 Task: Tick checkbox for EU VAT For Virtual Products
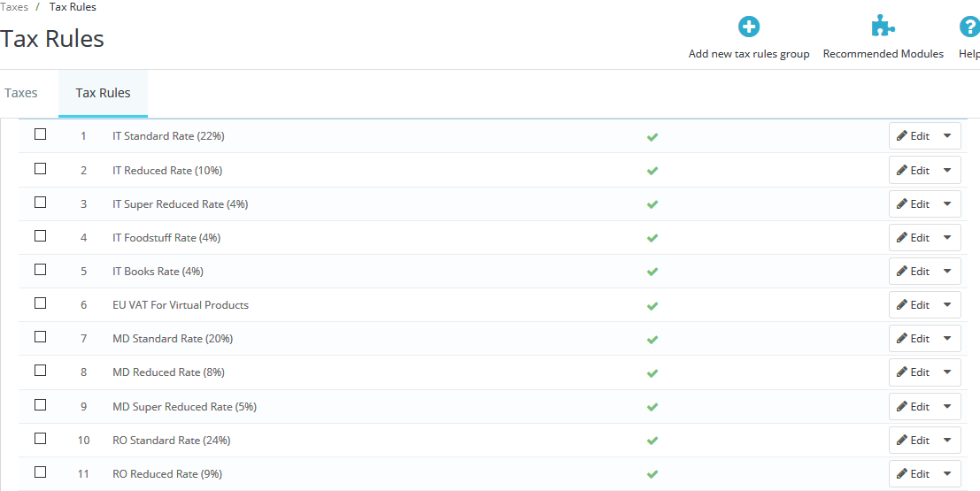coord(40,303)
